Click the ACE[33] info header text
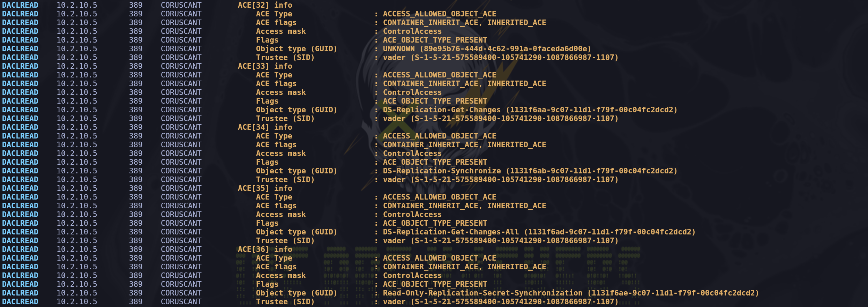868x307 pixels. (x=265, y=66)
